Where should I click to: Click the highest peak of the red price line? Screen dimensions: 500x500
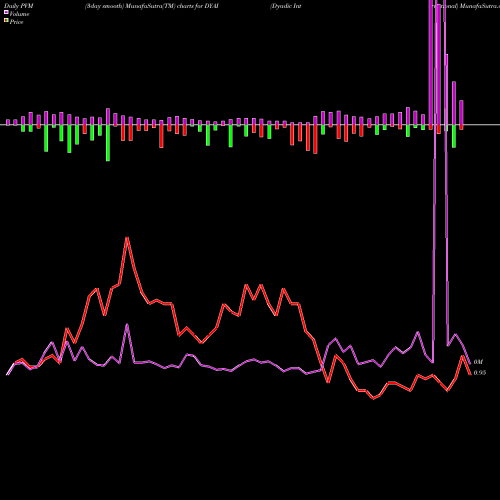tap(127, 238)
